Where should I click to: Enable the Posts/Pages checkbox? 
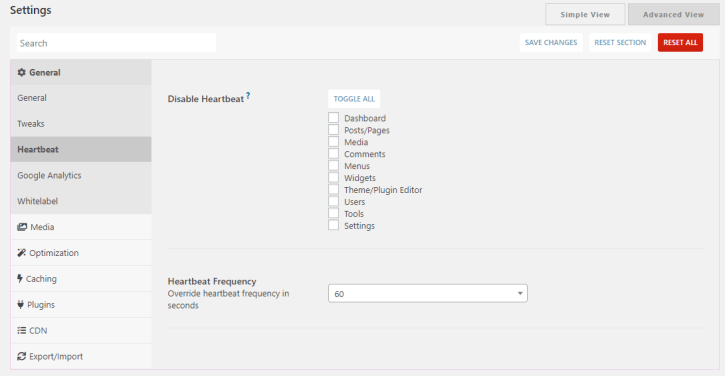pos(333,129)
